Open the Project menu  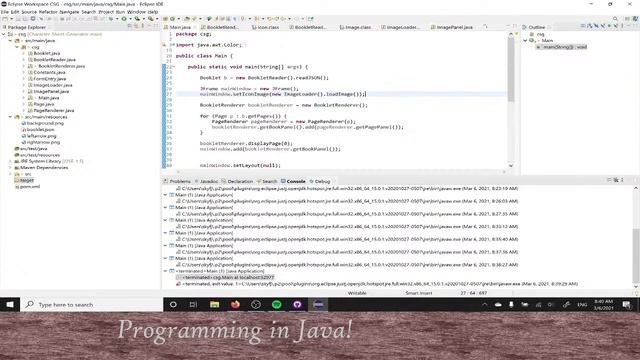[106, 12]
